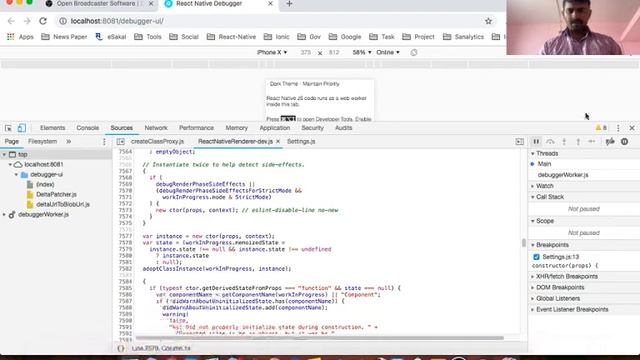Image resolution: width=640 pixels, height=360 pixels.
Task: Collapse the debugger-ui folder
Action: click(x=16, y=175)
